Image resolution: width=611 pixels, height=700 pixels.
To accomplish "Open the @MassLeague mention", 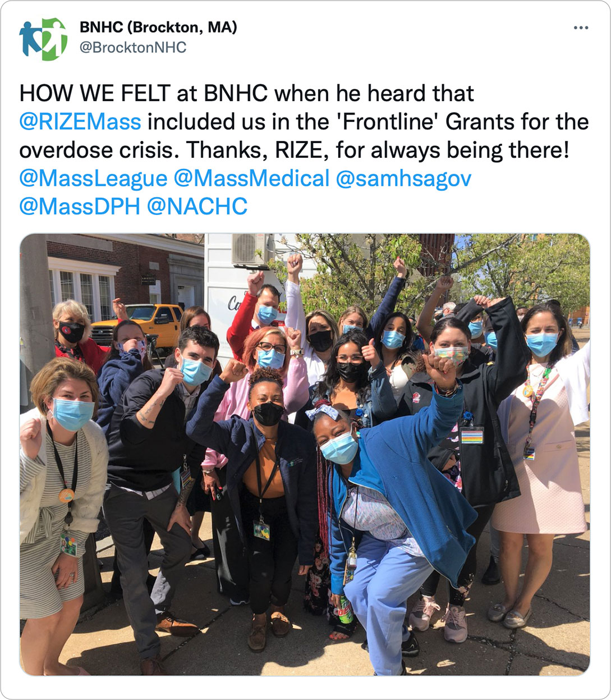I will tap(93, 179).
